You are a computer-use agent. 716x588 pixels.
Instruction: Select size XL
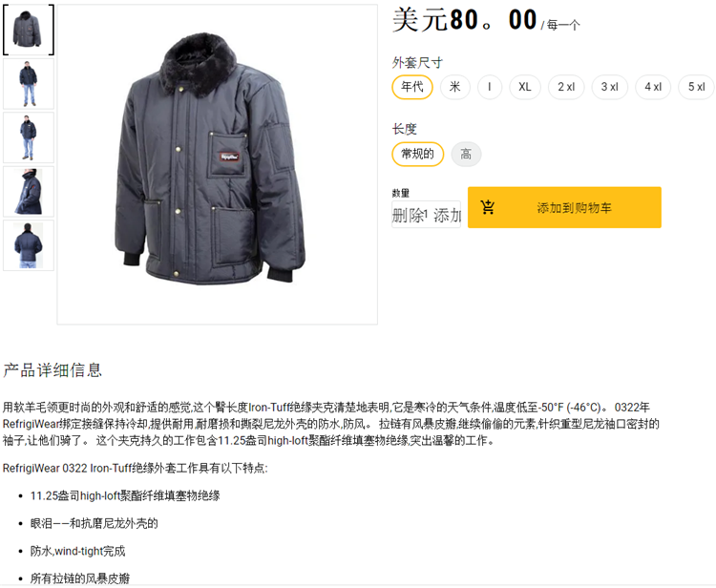coord(525,87)
